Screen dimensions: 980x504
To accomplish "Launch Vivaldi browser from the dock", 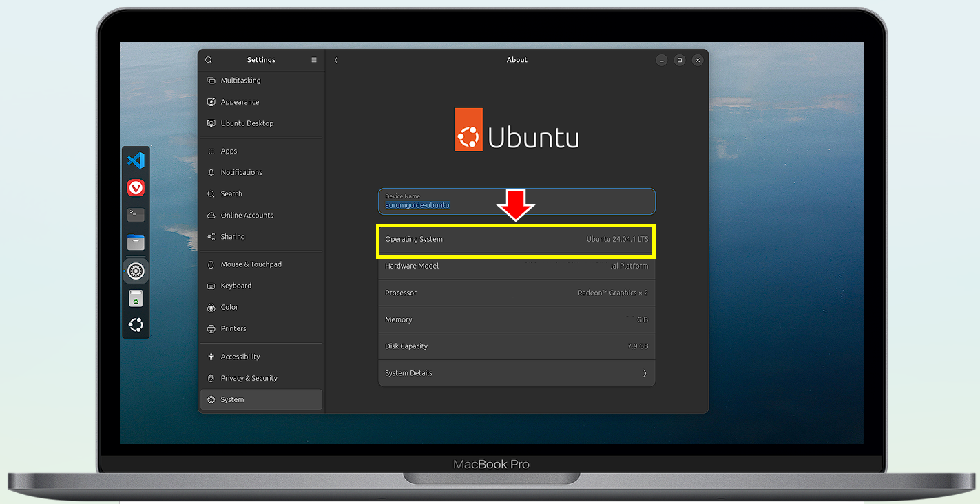I will coord(136,187).
